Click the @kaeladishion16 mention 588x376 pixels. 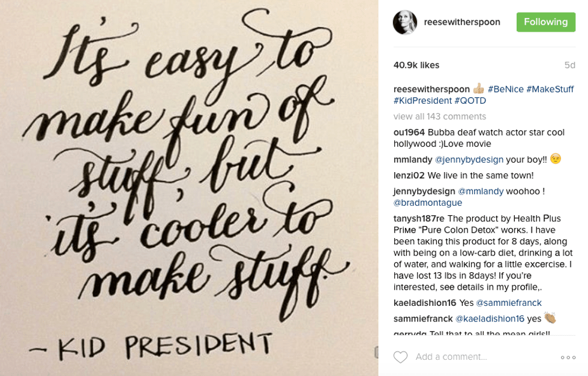point(490,319)
